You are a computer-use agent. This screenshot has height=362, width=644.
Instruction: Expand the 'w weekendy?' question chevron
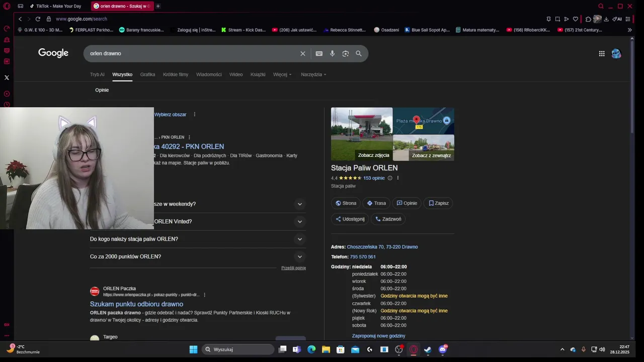tap(300, 204)
